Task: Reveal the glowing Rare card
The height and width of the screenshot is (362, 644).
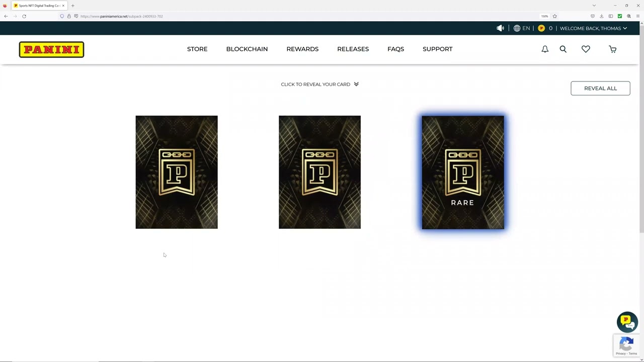Action: 463,172
